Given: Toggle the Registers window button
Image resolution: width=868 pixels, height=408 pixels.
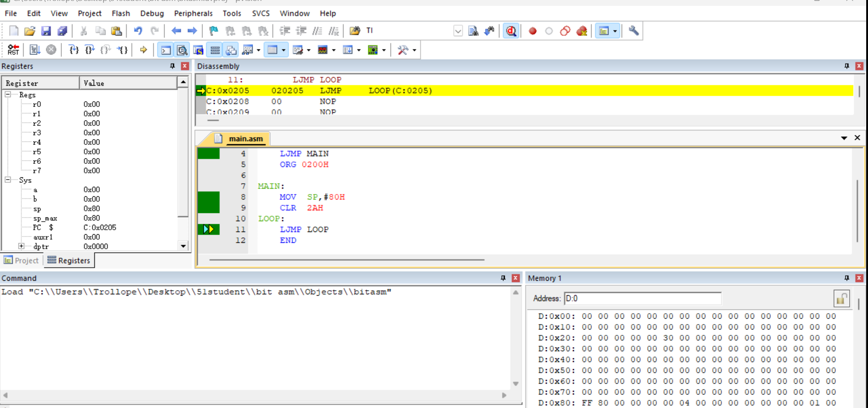Looking at the screenshot, I should pyautogui.click(x=215, y=50).
